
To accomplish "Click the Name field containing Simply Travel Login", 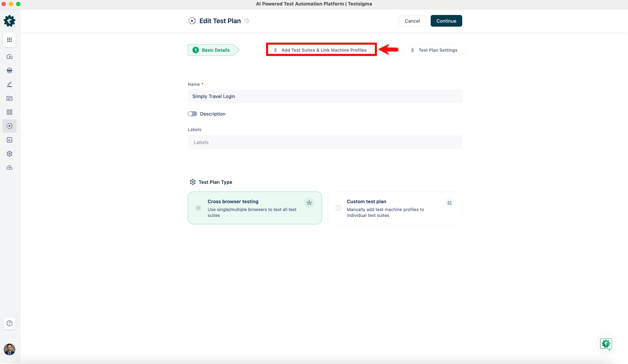I will [324, 96].
